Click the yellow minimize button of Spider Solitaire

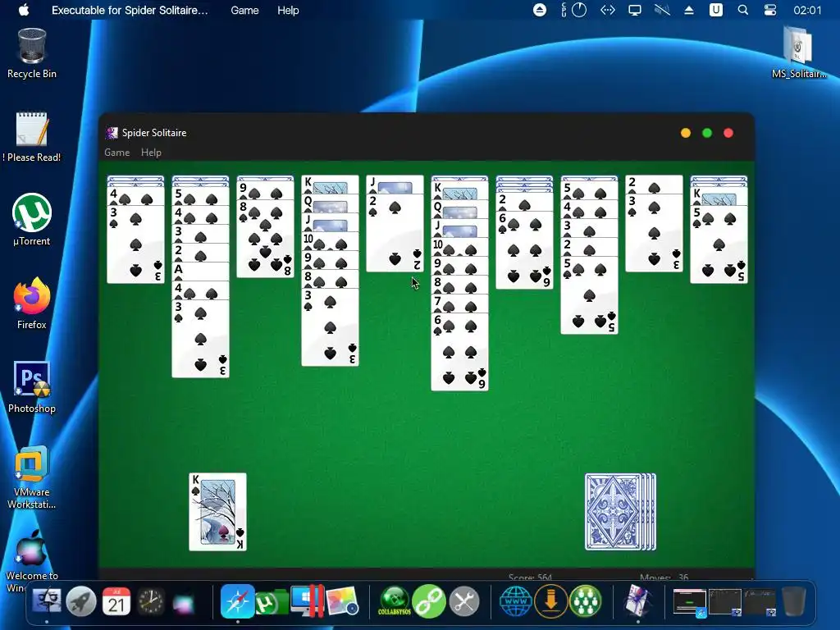(686, 133)
